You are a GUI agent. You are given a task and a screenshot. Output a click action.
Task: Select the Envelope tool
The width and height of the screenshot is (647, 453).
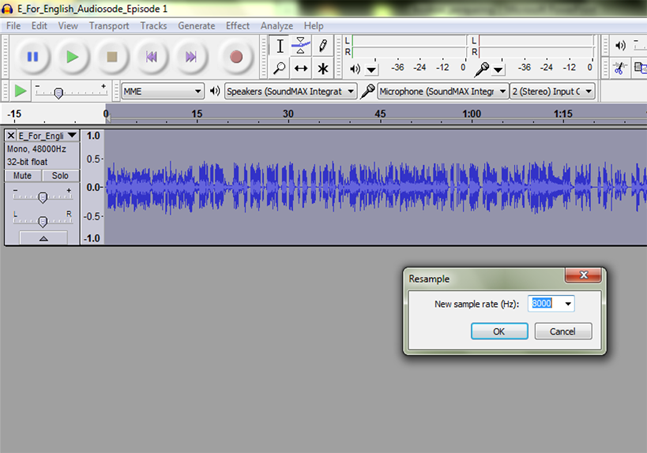pyautogui.click(x=301, y=46)
